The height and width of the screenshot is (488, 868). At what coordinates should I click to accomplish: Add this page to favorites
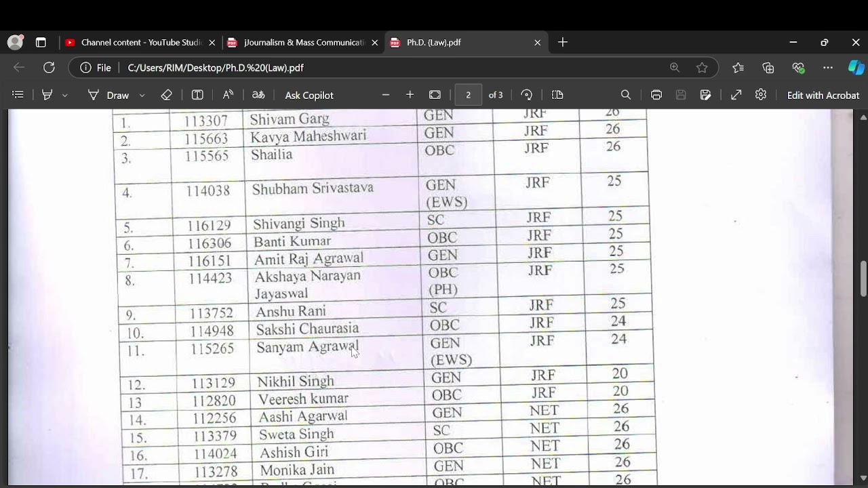point(702,68)
